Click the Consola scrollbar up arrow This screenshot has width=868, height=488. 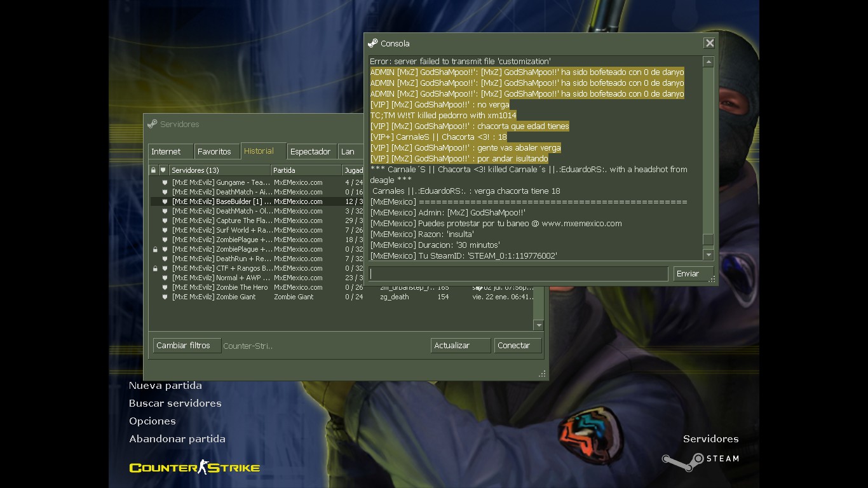click(708, 62)
